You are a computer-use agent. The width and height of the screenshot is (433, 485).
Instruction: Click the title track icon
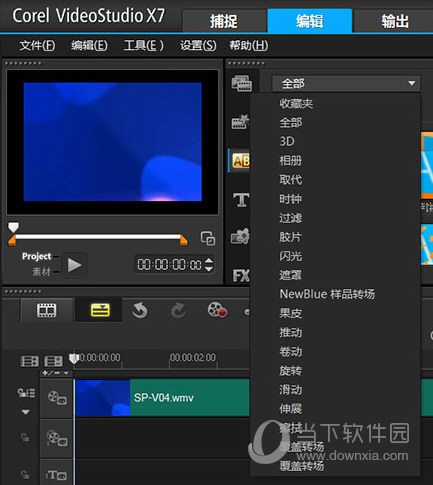(56, 475)
